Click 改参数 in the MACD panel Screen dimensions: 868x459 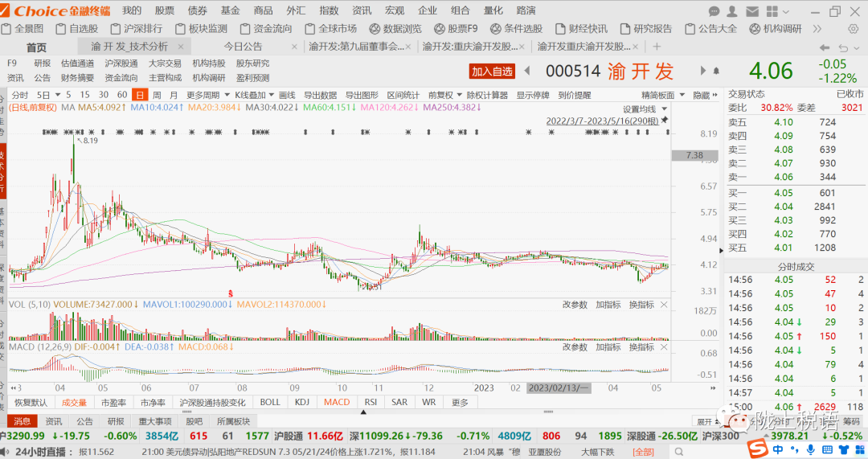click(575, 347)
